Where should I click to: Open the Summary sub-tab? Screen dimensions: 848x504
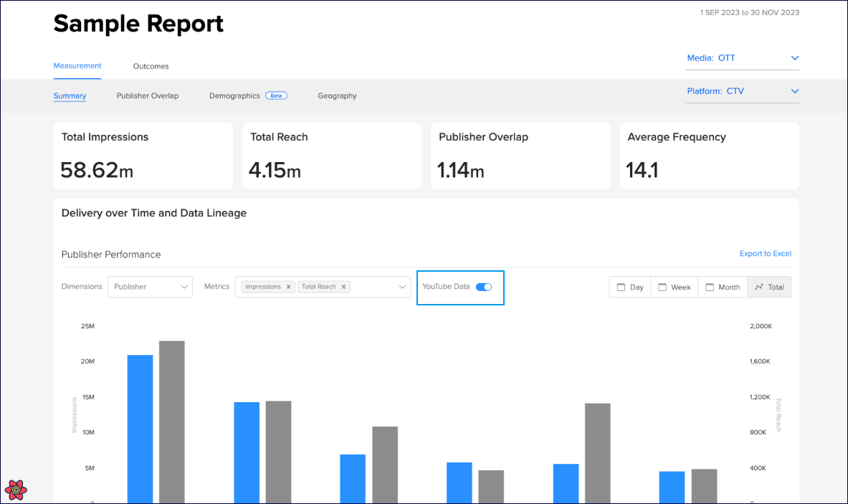[70, 96]
